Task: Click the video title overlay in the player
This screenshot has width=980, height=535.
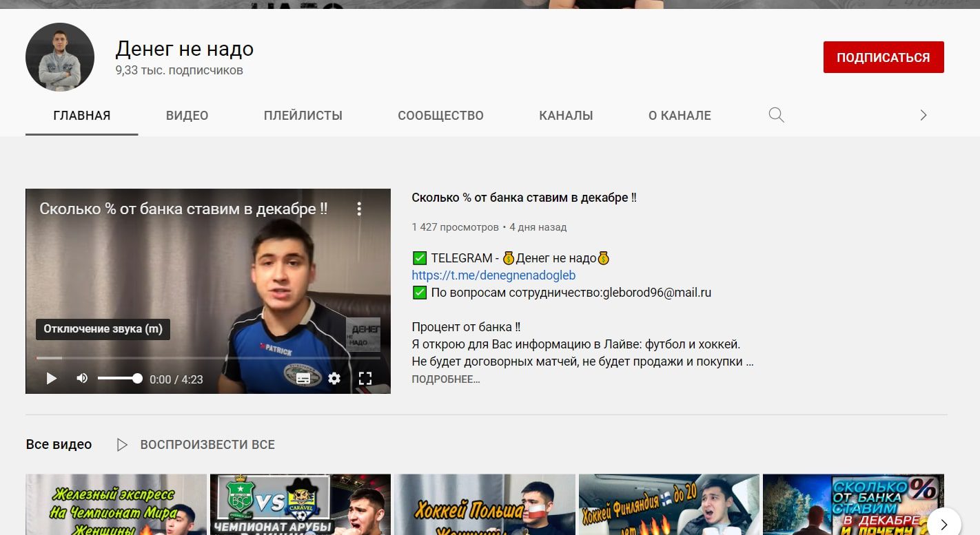Action: (183, 209)
